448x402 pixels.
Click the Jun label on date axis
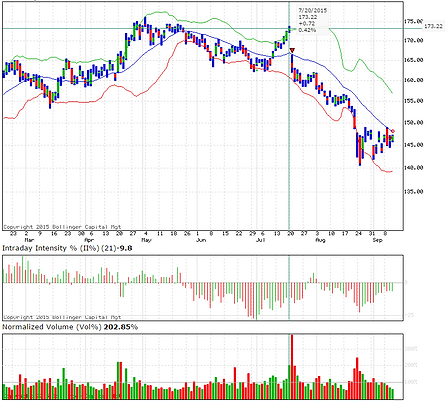tap(201, 240)
